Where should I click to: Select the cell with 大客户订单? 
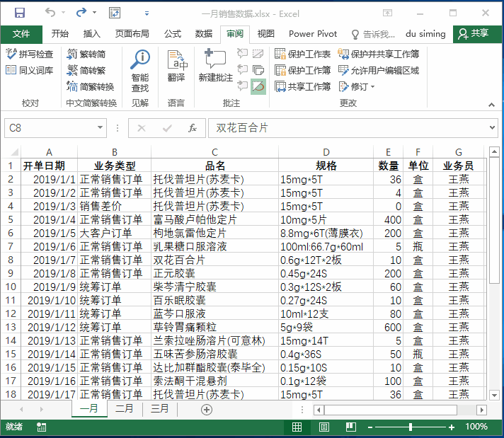coord(115,233)
